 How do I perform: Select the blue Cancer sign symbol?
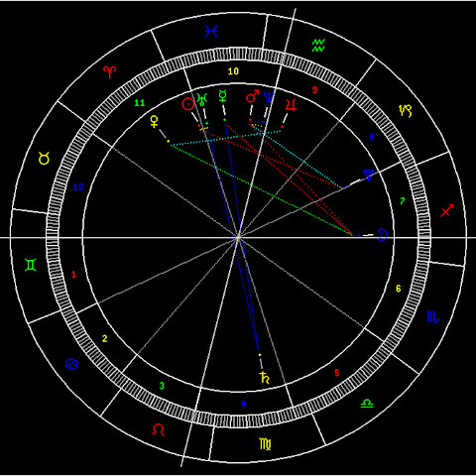click(71, 364)
